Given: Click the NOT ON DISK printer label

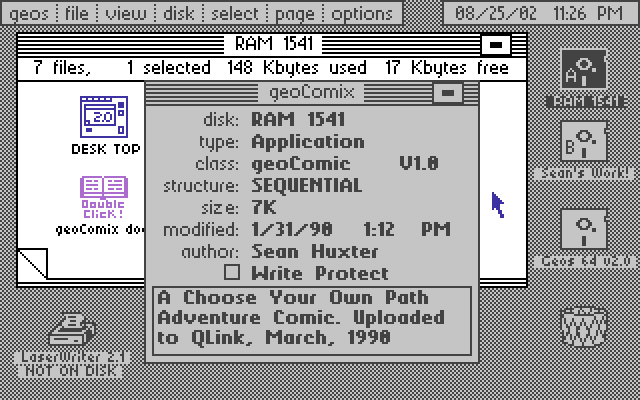Looking at the screenshot, I should click(x=70, y=371).
